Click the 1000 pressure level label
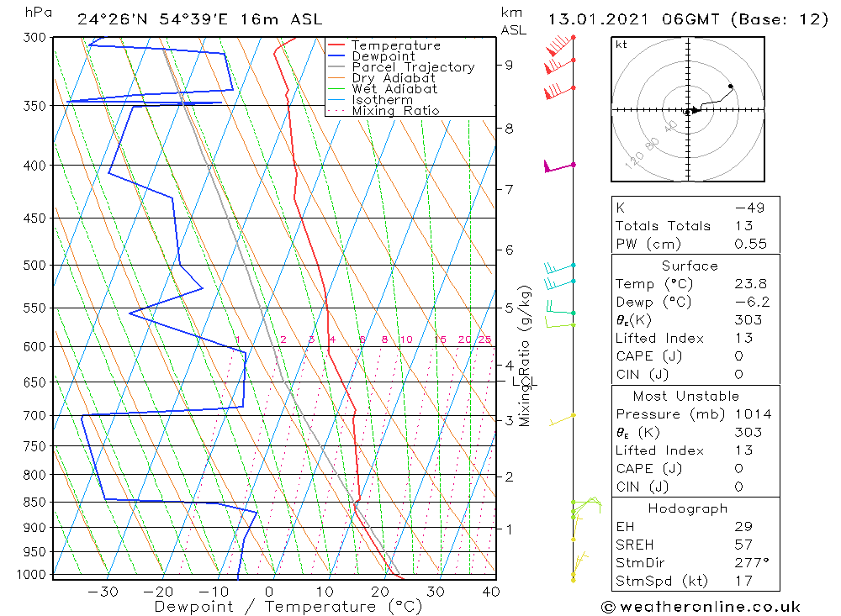 click(x=31, y=575)
